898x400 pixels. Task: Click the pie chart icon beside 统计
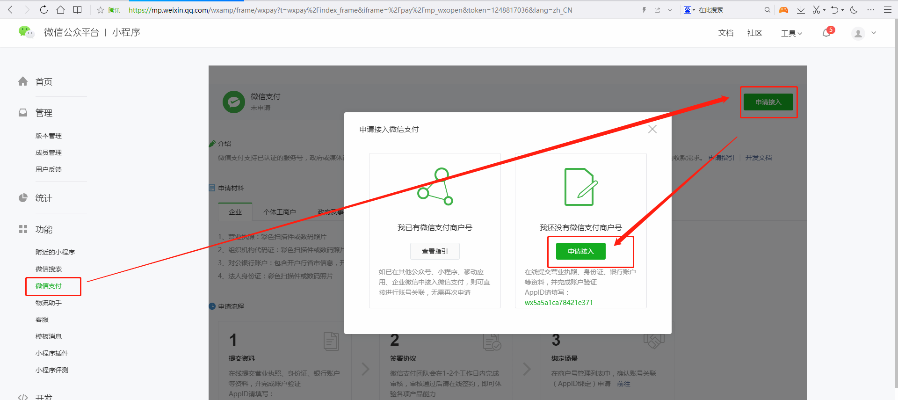(x=23, y=198)
